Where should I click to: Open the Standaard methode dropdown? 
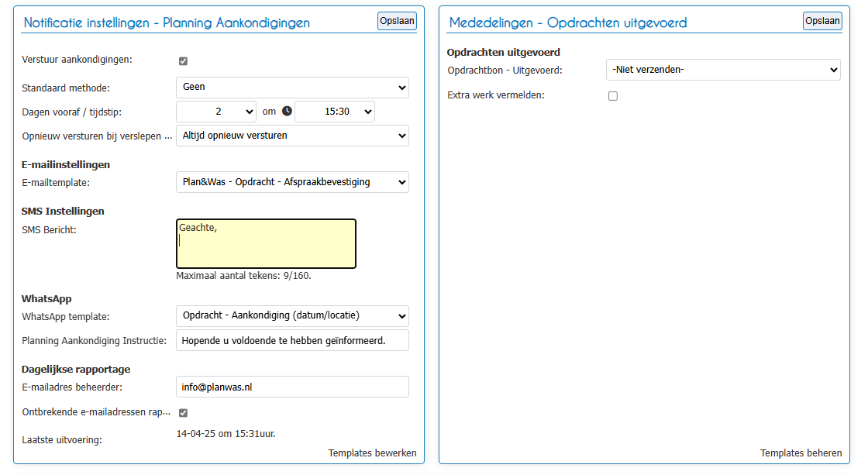[x=292, y=88]
